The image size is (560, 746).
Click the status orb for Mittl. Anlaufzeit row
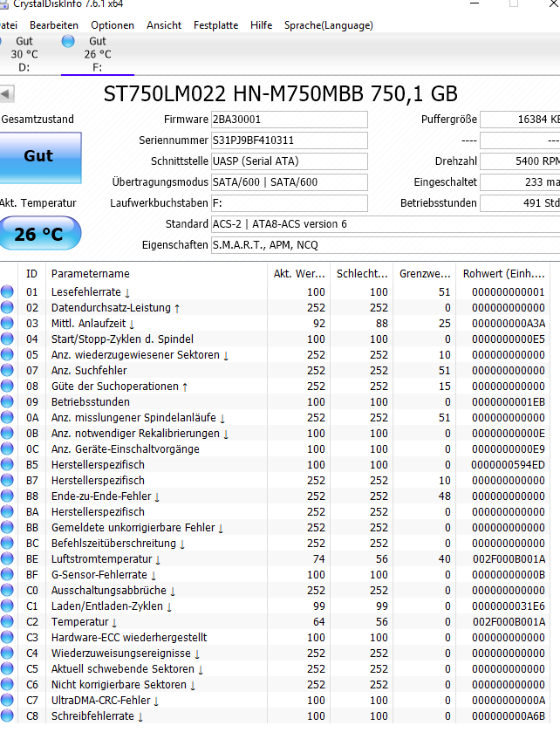coord(7,323)
